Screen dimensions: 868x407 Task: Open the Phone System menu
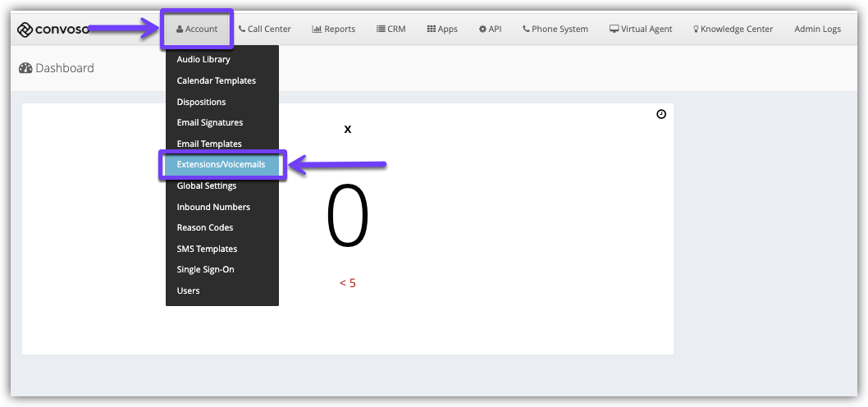pos(555,30)
